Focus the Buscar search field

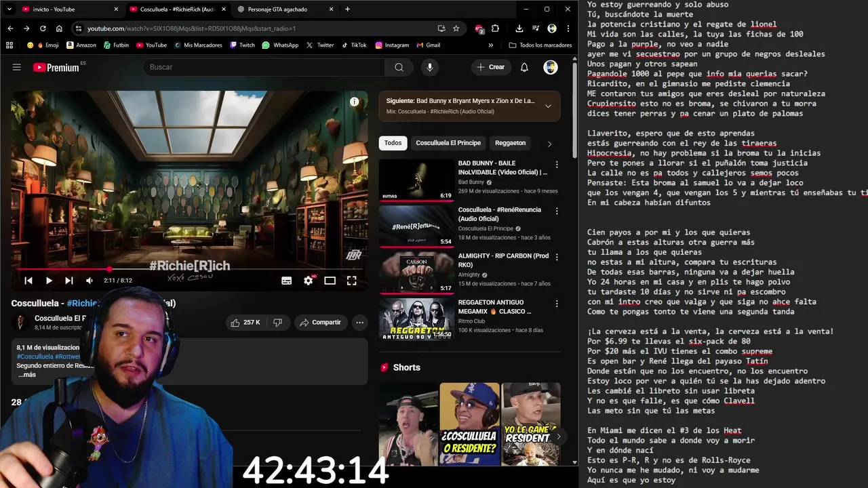pos(264,67)
